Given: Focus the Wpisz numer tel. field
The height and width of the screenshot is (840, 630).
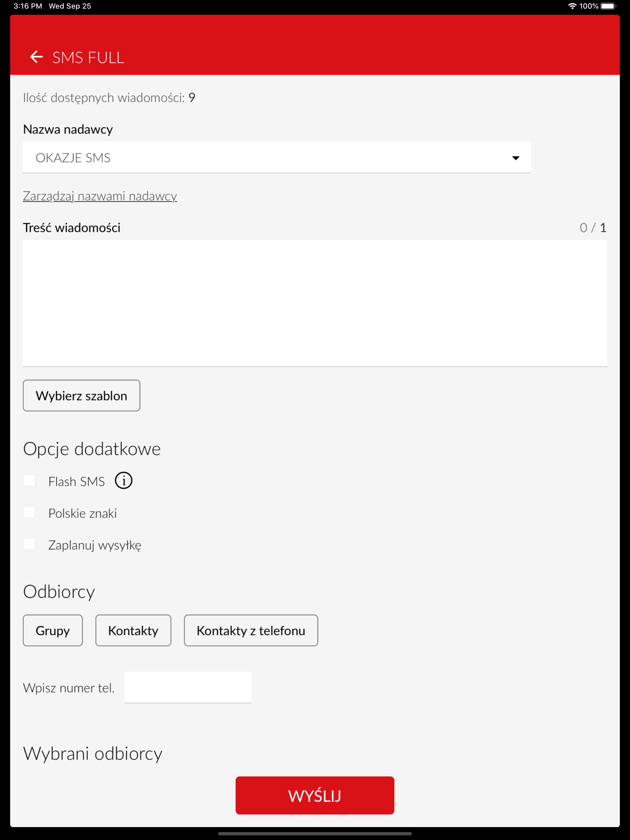Looking at the screenshot, I should [x=188, y=687].
